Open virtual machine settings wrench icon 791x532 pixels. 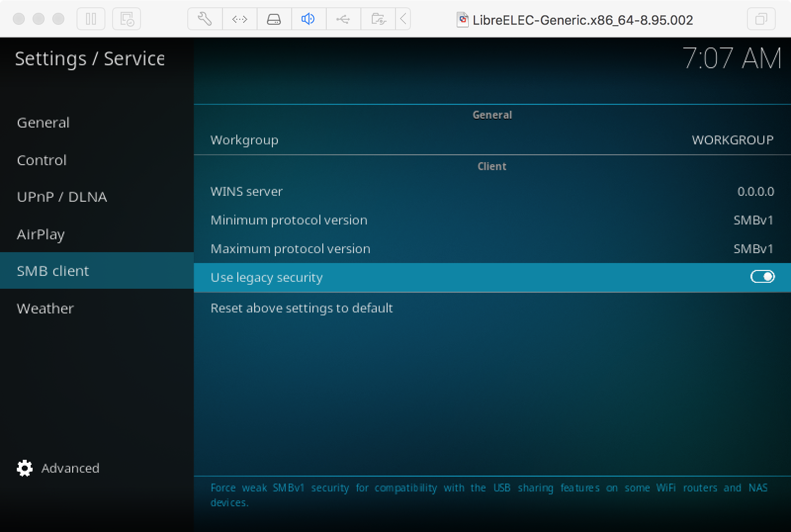coord(205,19)
